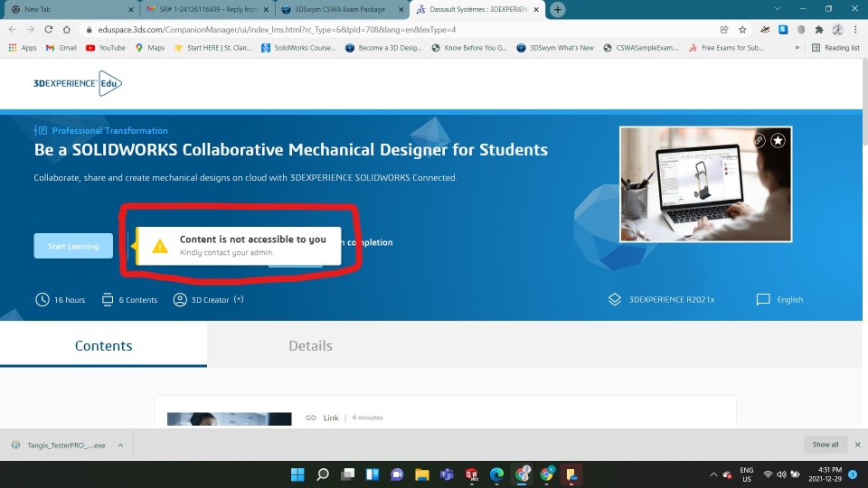The height and width of the screenshot is (488, 868).
Task: Open the YouTube bookmark
Action: pyautogui.click(x=106, y=48)
